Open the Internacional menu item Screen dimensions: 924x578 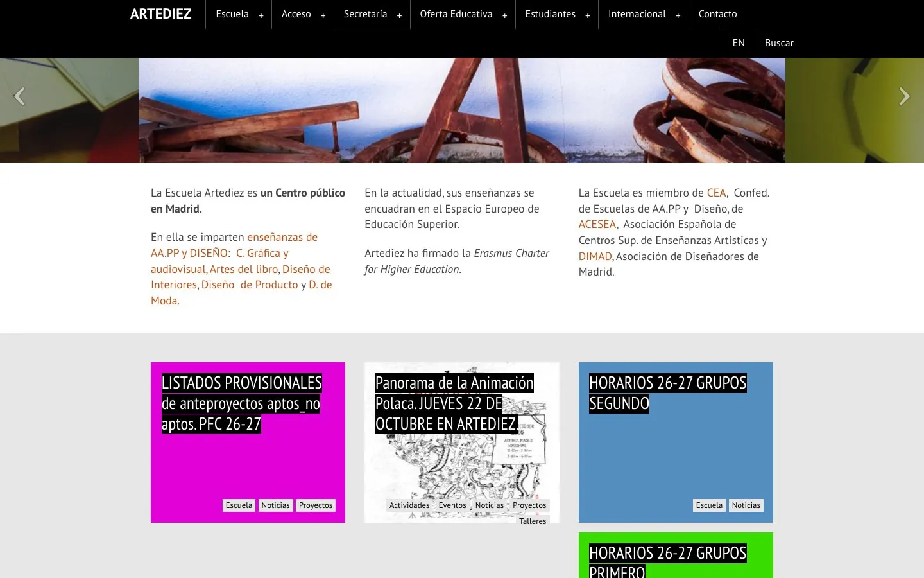pyautogui.click(x=637, y=14)
